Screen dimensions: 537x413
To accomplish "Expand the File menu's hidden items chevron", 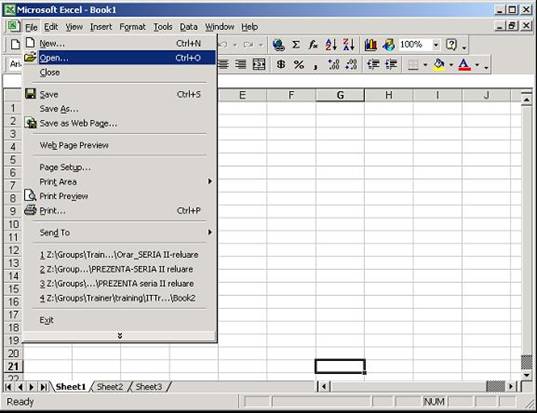I will pos(120,336).
